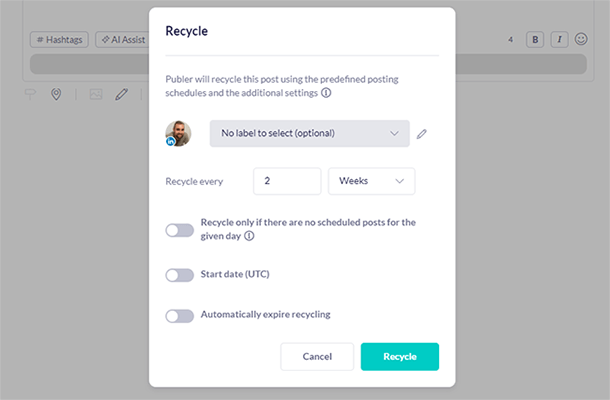Viewport: 610px width, 400px height.
Task: Open the emoji picker smiley icon
Action: (x=581, y=40)
